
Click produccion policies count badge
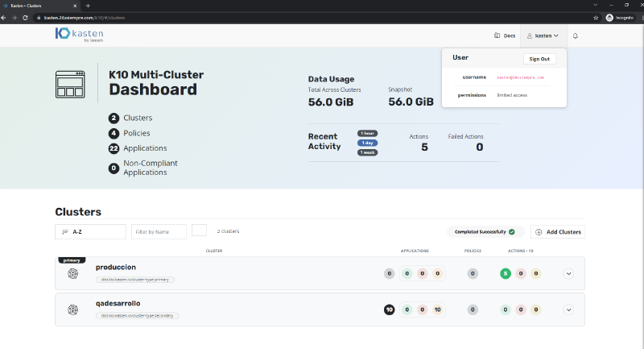click(473, 273)
